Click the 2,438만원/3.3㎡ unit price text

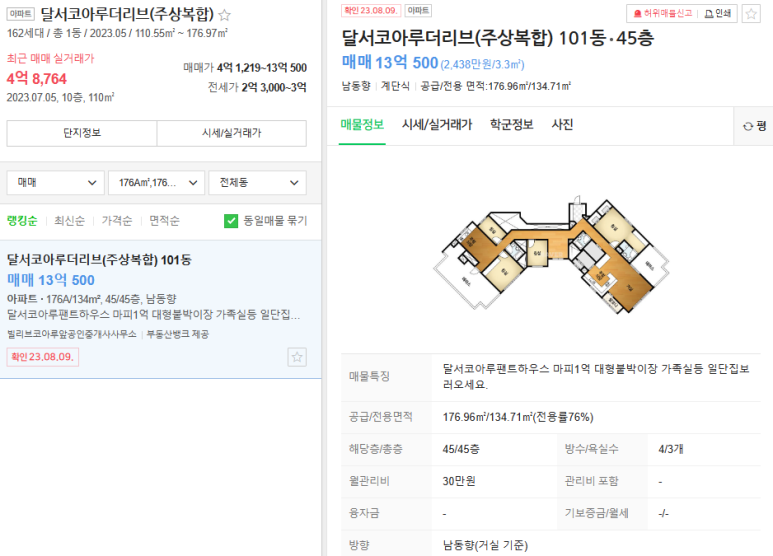pyautogui.click(x=482, y=65)
